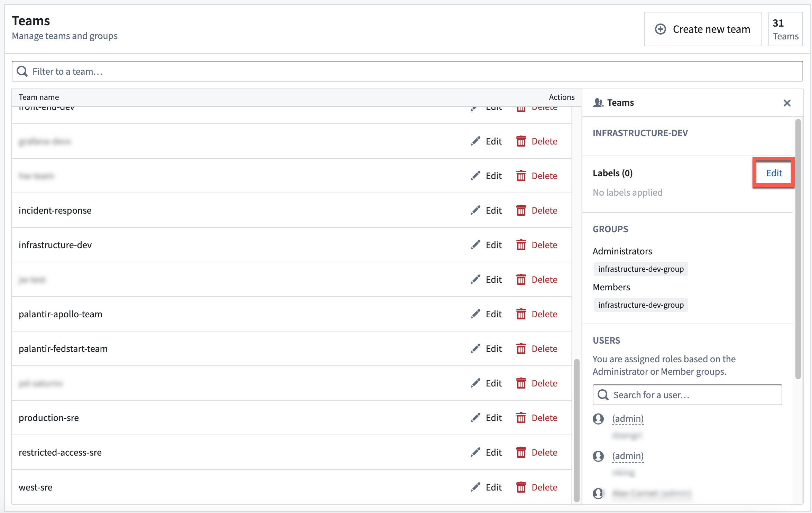Click pencil icon in row above incident-response
Viewport: 812px width, 513px height.
click(x=476, y=176)
